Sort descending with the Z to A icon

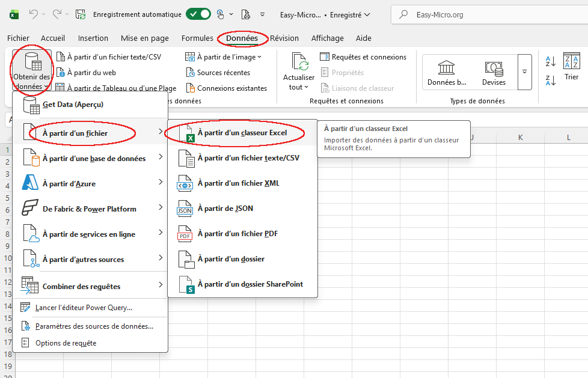coord(550,80)
